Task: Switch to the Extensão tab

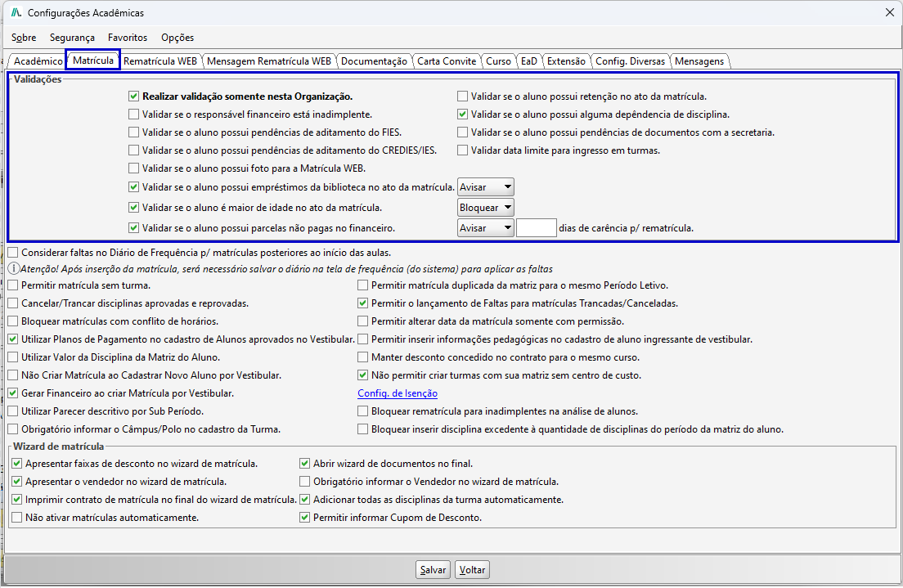Action: click(566, 61)
